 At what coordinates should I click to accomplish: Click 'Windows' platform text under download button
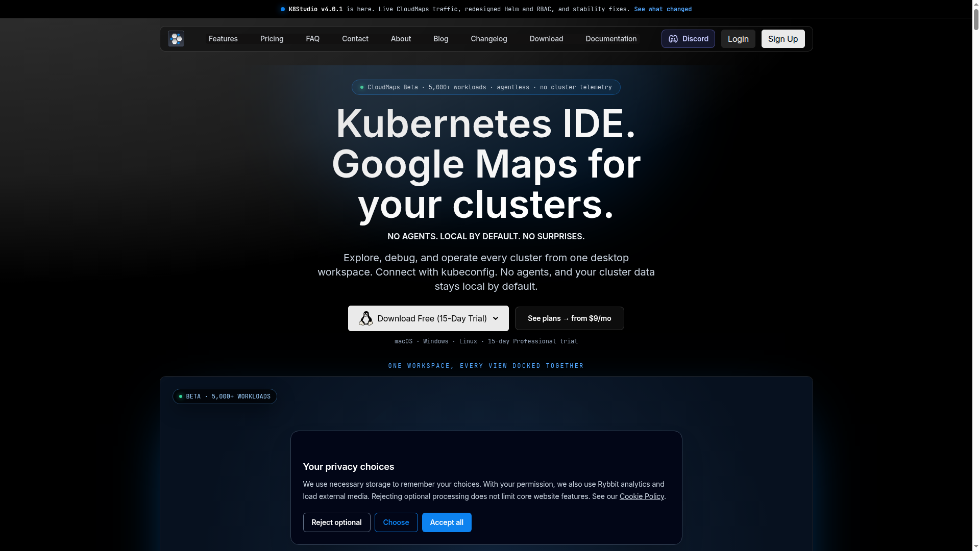pos(435,341)
